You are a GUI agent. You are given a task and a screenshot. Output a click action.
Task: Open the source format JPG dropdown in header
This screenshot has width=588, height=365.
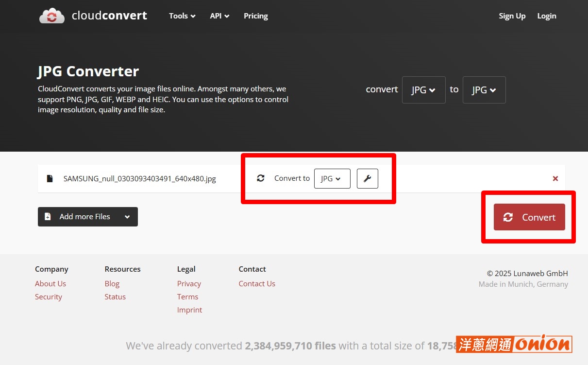click(x=423, y=90)
